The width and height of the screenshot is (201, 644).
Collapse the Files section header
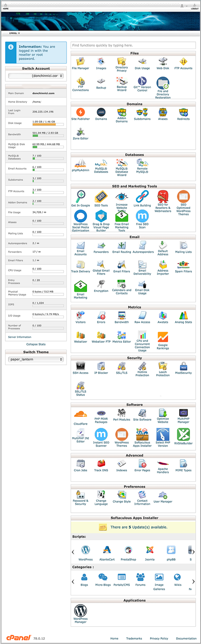(133, 53)
